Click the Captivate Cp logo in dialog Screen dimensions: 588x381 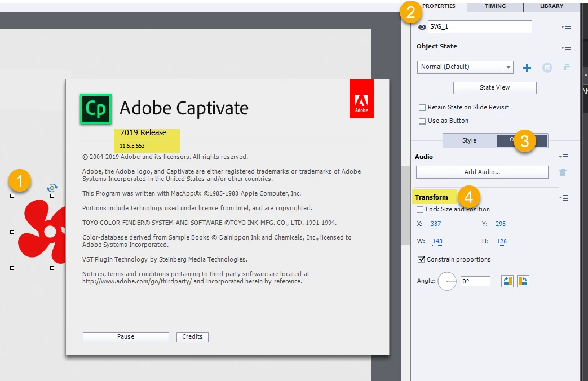(x=96, y=109)
